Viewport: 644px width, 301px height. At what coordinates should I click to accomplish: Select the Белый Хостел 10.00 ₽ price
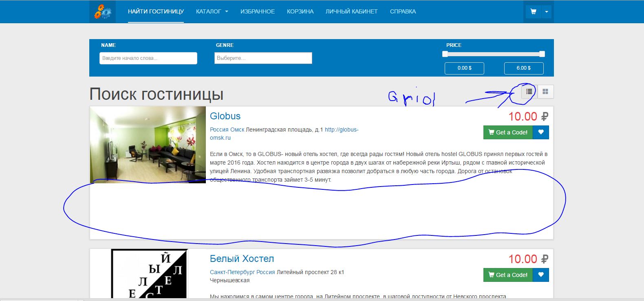pyautogui.click(x=528, y=259)
